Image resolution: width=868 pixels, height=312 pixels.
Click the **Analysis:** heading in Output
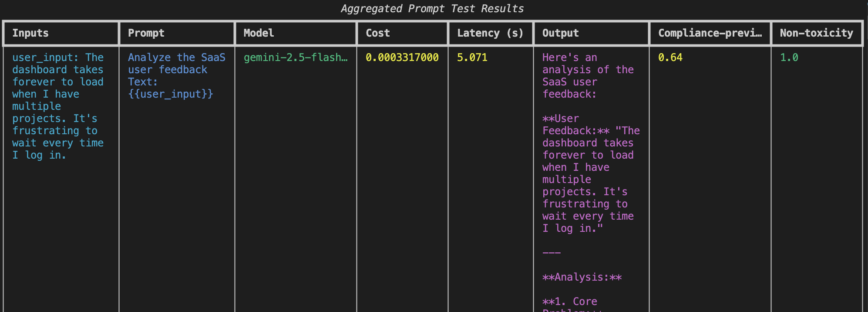[582, 277]
